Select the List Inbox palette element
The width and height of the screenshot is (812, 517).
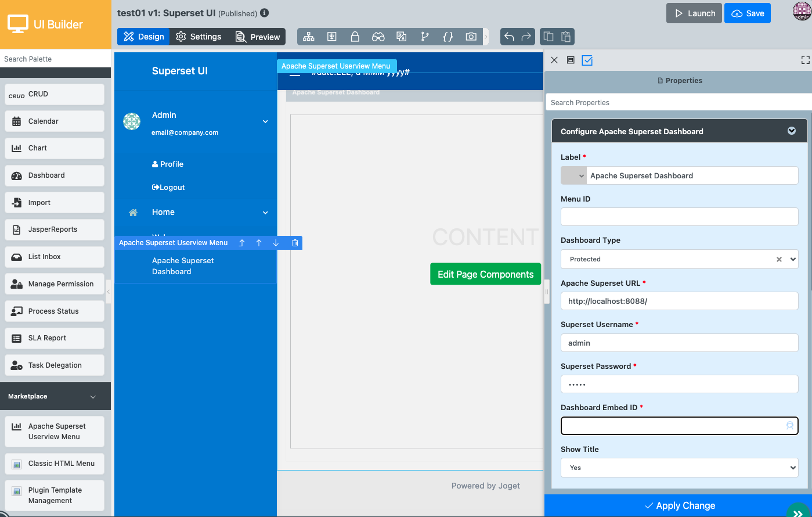pyautogui.click(x=55, y=257)
